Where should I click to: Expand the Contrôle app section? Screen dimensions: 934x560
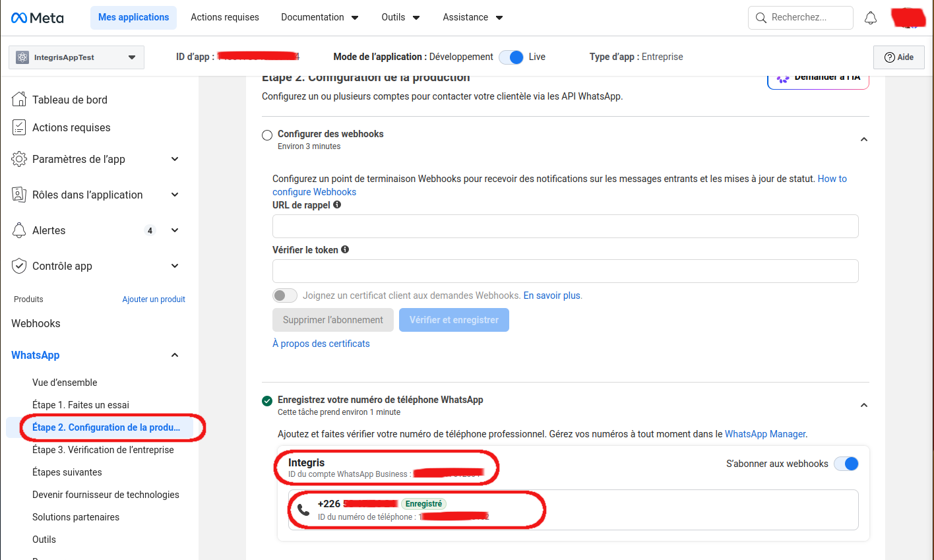[175, 266]
